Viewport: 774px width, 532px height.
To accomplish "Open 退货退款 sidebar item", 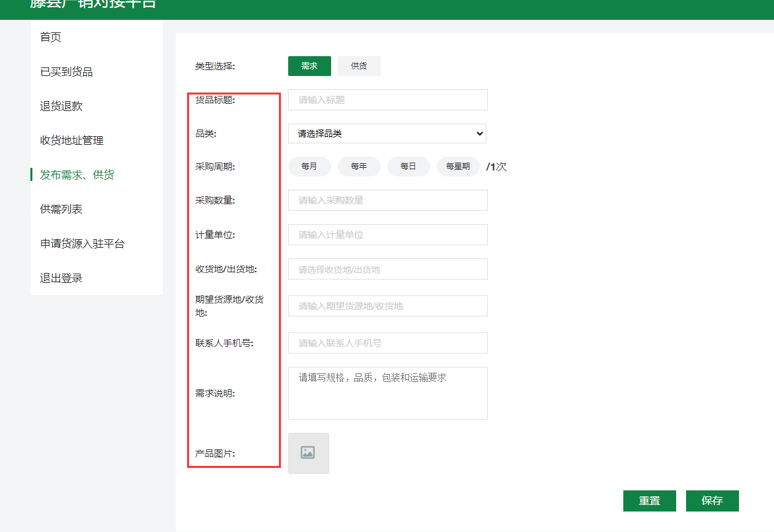I will (x=61, y=106).
